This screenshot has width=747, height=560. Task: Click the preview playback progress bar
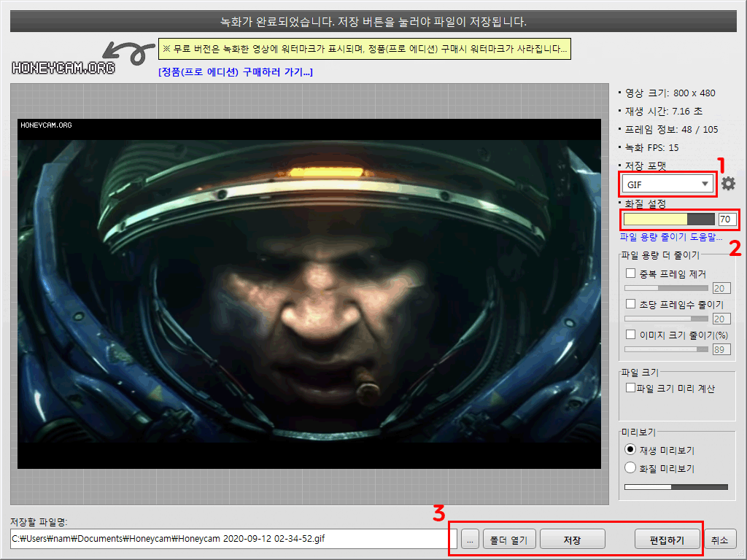[x=676, y=487]
